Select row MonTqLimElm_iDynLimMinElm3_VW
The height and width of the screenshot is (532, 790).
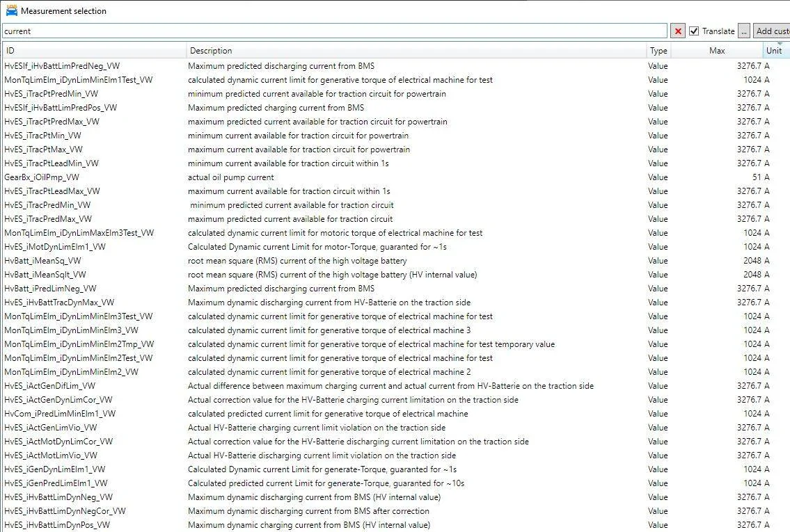pyautogui.click(x=395, y=331)
